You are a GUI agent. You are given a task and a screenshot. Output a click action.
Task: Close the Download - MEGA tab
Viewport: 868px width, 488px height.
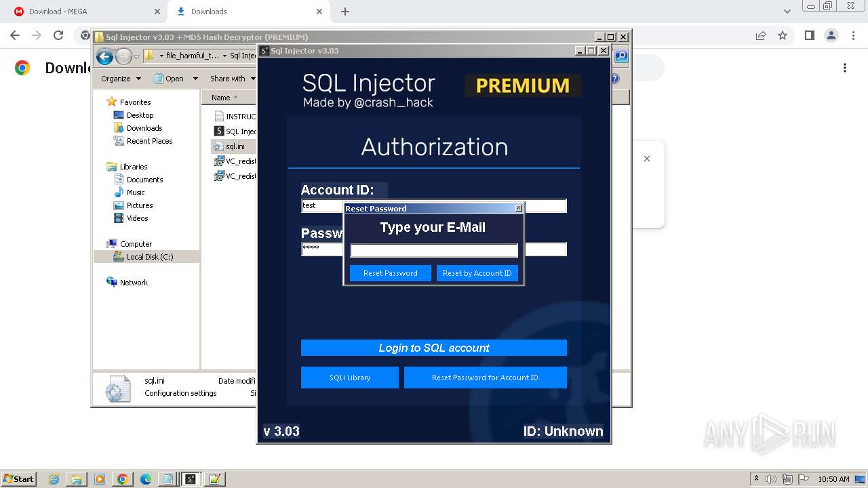click(x=157, y=12)
